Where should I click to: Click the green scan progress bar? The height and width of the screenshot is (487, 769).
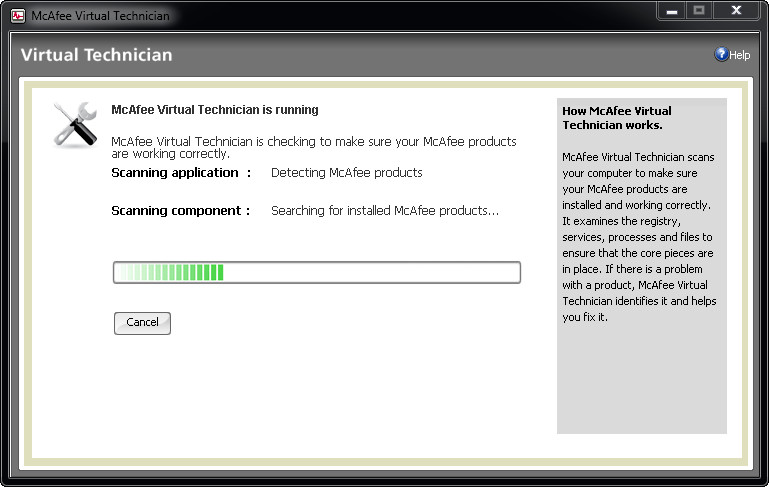pos(317,272)
